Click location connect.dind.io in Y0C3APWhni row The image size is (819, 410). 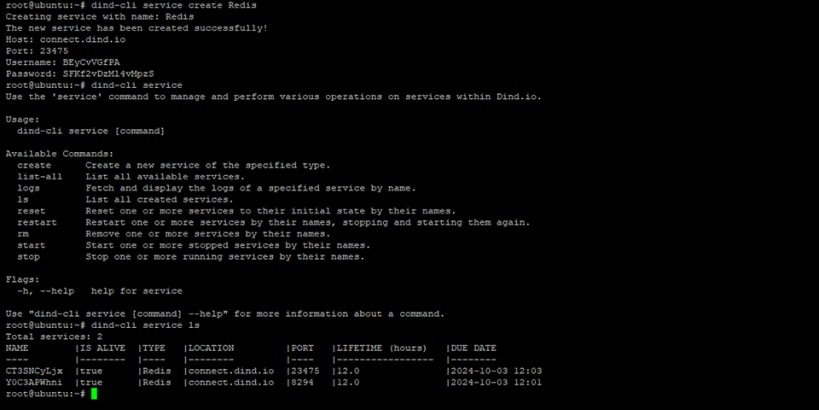[231, 382]
